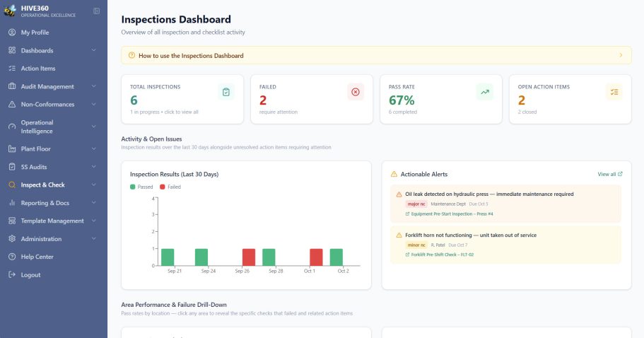
Task: Click the Help Center question mark icon
Action: tap(12, 257)
